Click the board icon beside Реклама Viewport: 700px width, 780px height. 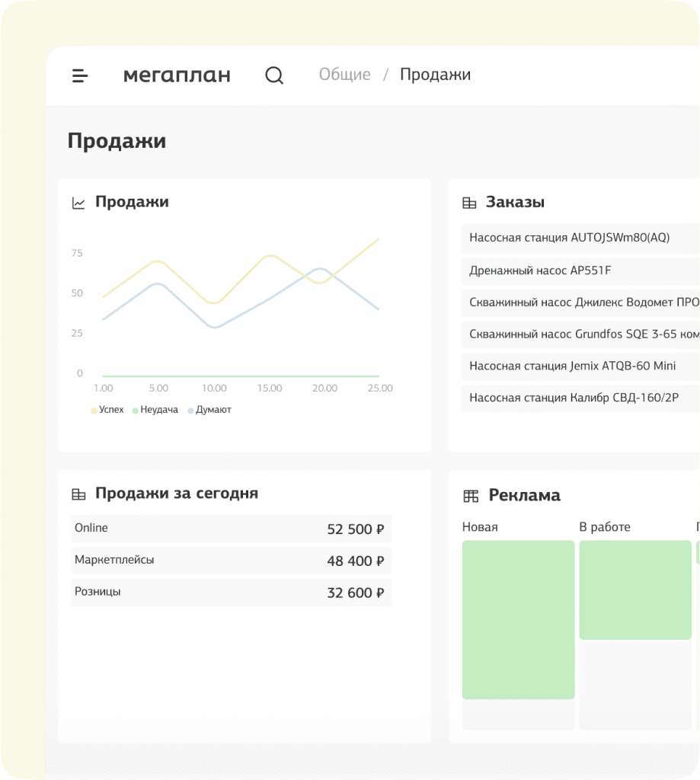coord(471,496)
